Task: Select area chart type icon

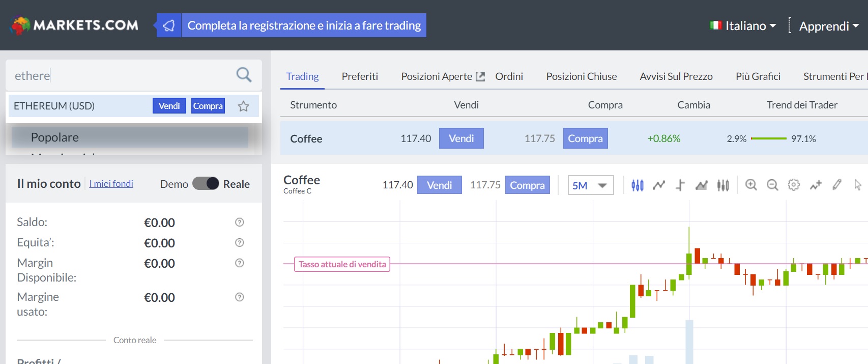Action: [x=702, y=185]
